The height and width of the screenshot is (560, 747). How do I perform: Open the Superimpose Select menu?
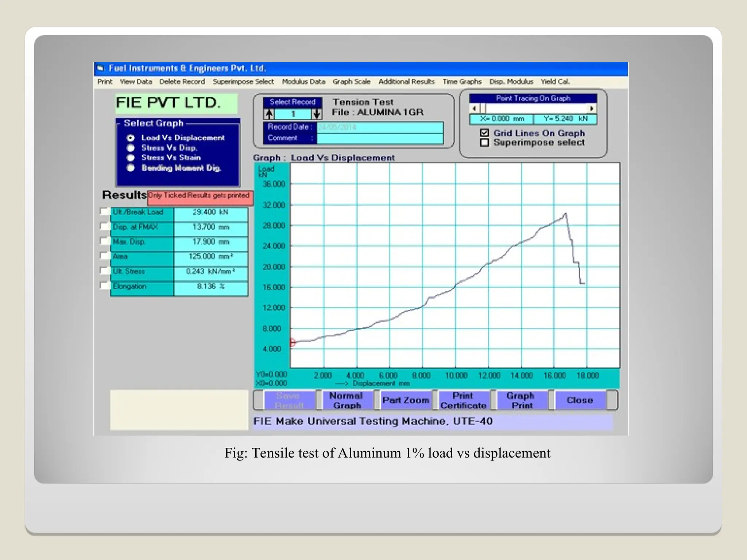243,82
